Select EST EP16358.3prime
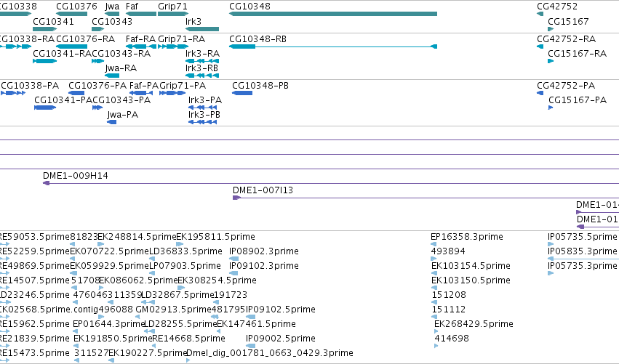This screenshot has height=364, width=619. (467, 237)
